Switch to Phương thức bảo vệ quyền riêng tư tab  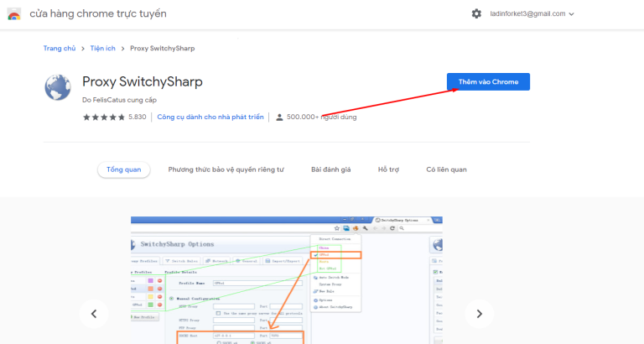pos(226,169)
